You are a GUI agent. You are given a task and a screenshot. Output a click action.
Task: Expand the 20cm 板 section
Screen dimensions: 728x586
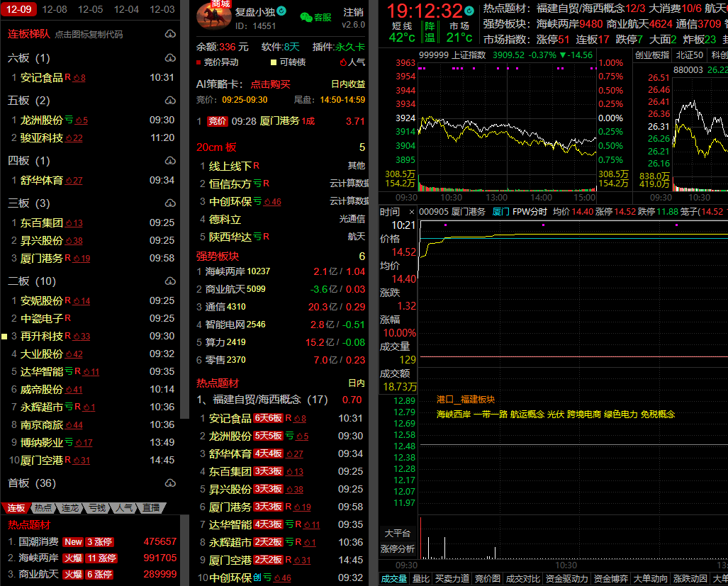(216, 147)
